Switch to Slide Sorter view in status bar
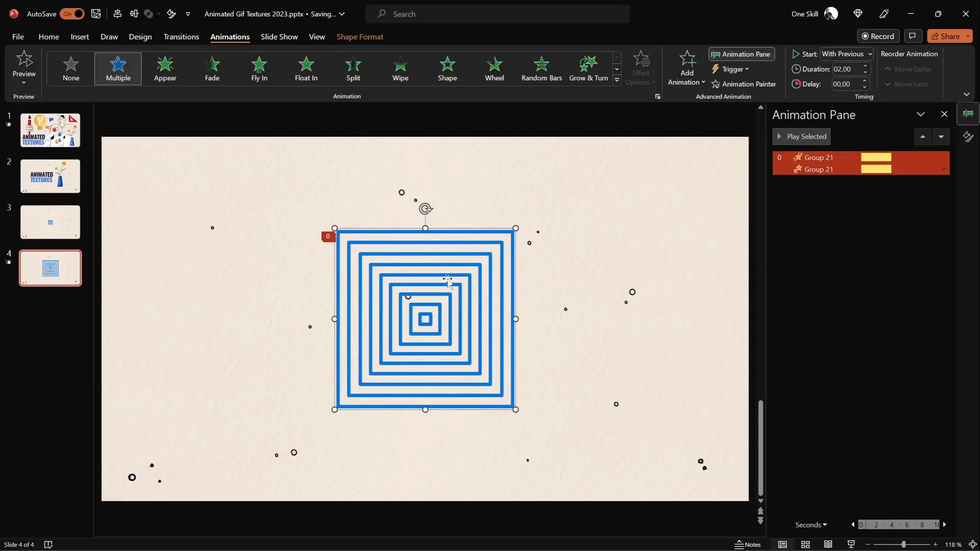 pyautogui.click(x=805, y=544)
